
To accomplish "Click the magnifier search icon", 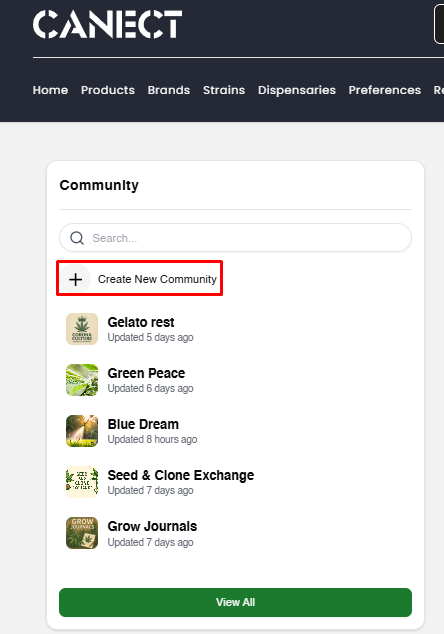I will [x=77, y=238].
